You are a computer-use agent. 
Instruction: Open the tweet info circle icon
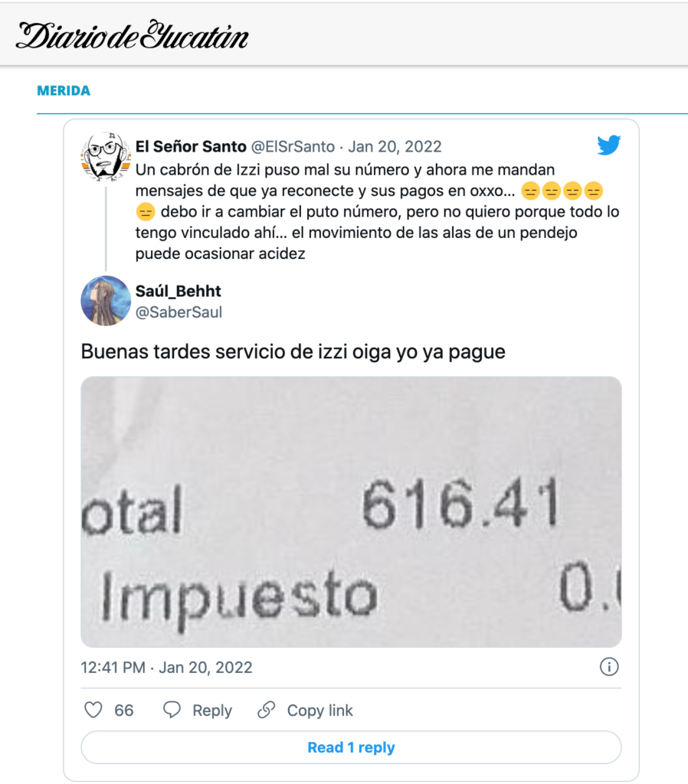click(609, 667)
